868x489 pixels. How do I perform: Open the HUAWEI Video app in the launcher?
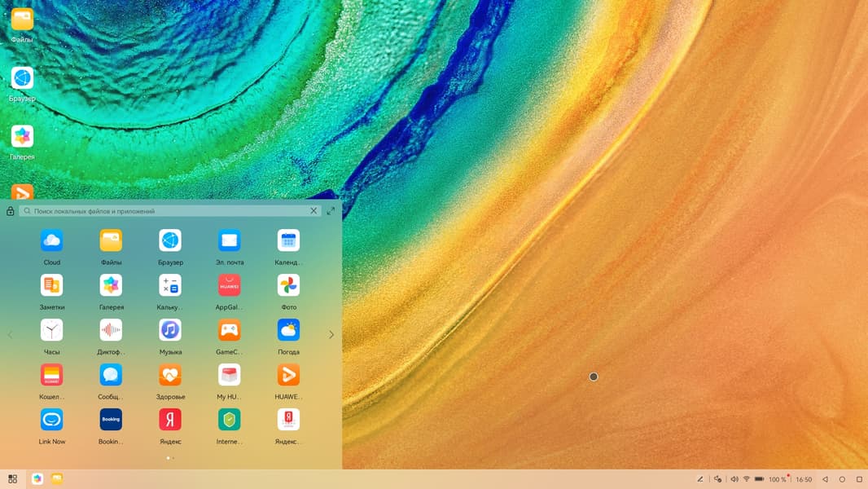pos(288,376)
